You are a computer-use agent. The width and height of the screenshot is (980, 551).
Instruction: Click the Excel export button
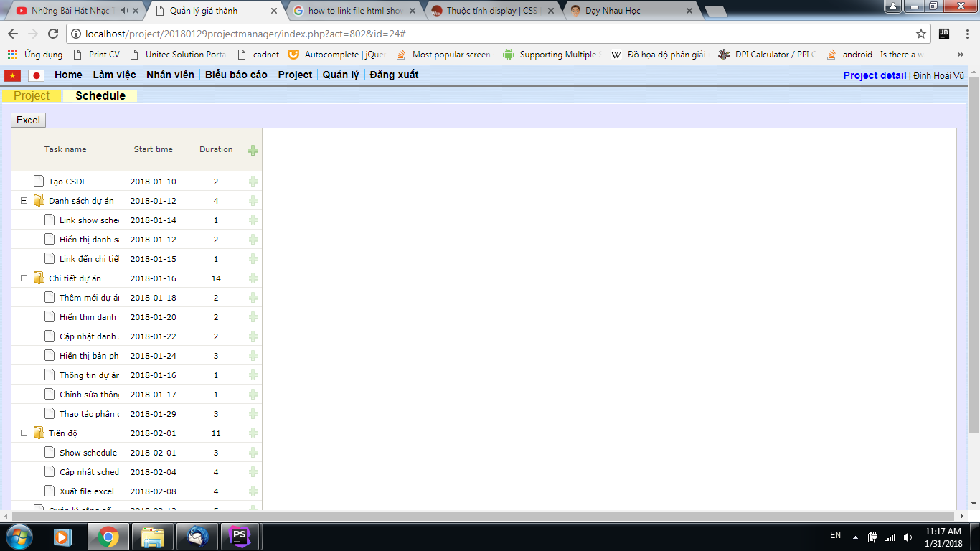point(28,120)
